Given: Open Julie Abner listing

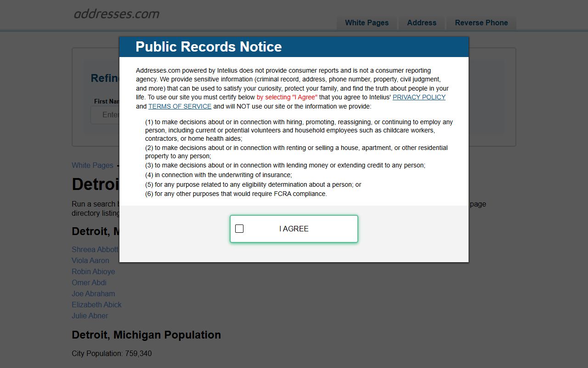Looking at the screenshot, I should pyautogui.click(x=90, y=316).
